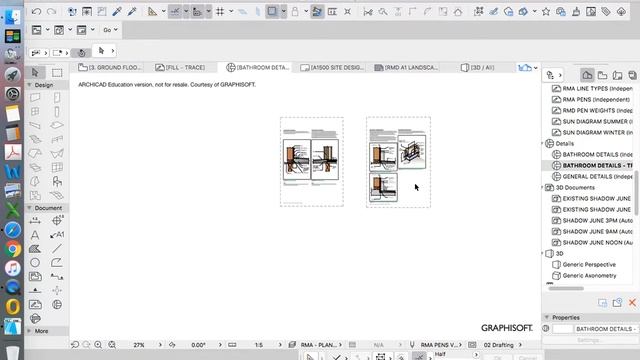640x360 pixels.
Task: Select the Arrow tool in the toolbox
Action: 35,73
